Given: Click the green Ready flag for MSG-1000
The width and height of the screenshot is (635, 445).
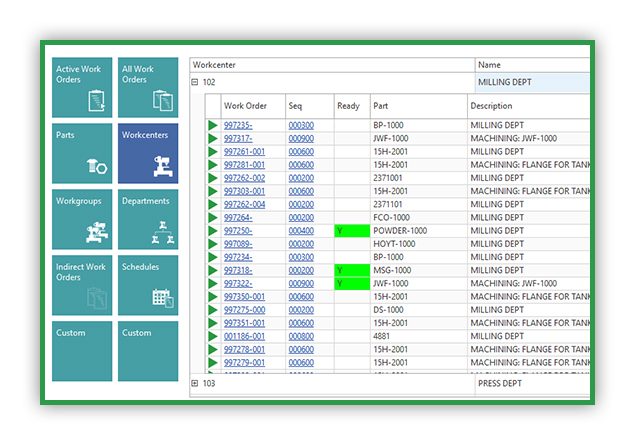Looking at the screenshot, I should pyautogui.click(x=350, y=270).
